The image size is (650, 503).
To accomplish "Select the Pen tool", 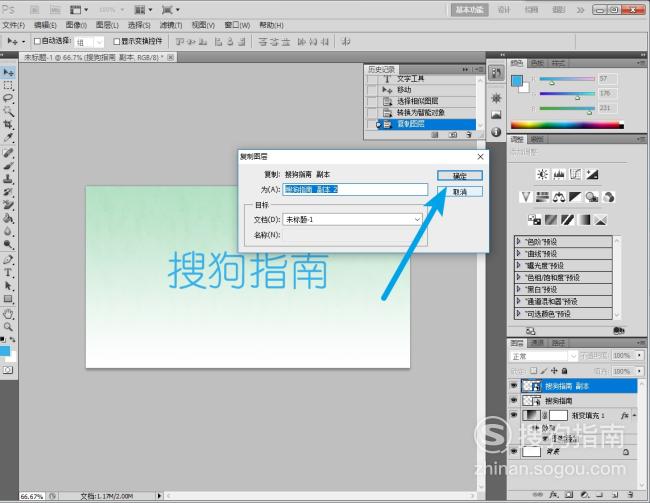I will [8, 260].
